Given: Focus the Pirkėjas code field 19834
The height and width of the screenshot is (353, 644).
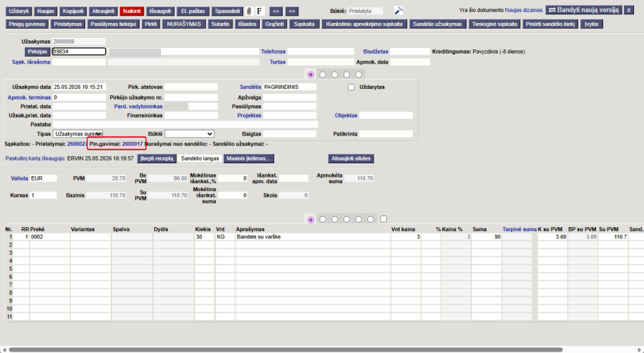Looking at the screenshot, I should 79,52.
